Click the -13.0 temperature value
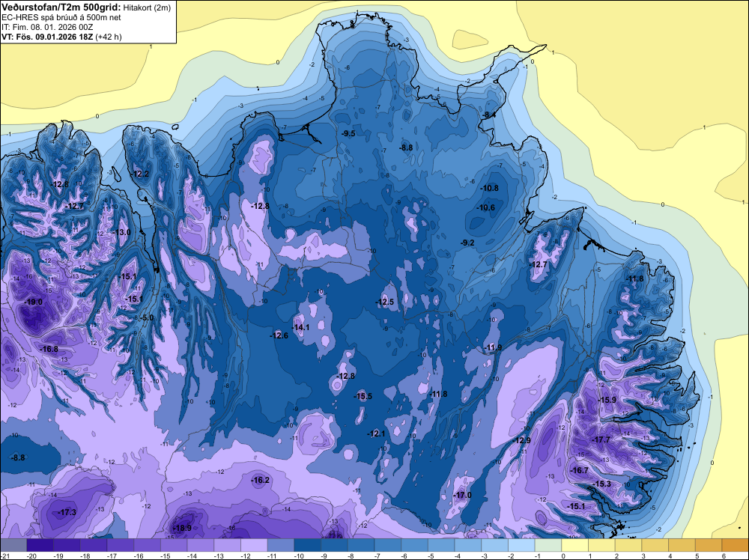The height and width of the screenshot is (560, 749). point(122,233)
